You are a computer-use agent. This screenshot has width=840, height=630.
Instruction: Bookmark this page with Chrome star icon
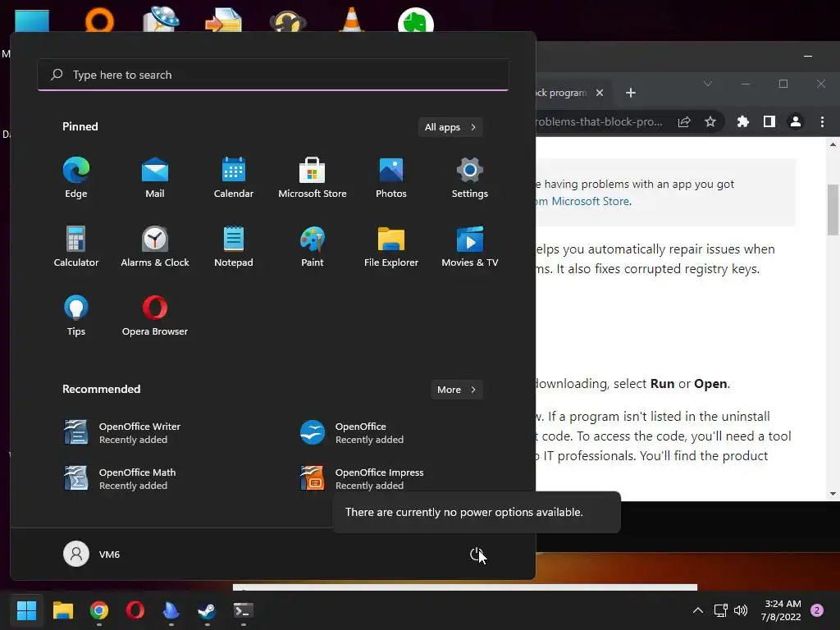tap(710, 121)
